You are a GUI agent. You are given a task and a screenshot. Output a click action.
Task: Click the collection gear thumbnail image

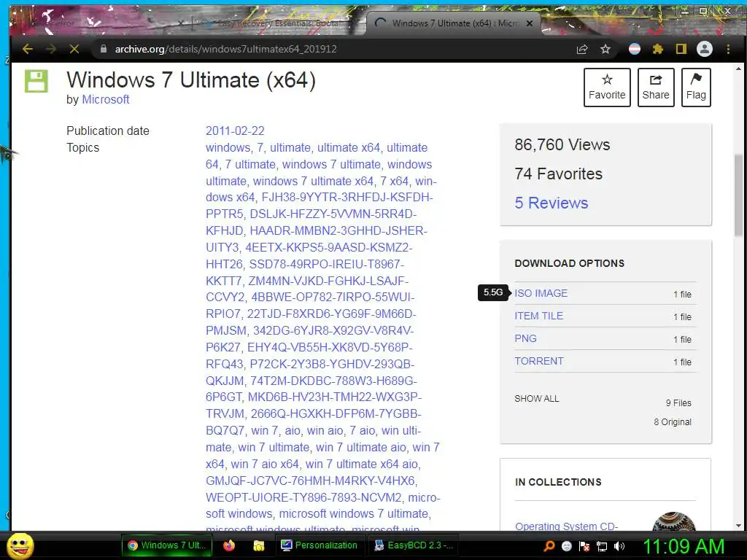(x=673, y=521)
